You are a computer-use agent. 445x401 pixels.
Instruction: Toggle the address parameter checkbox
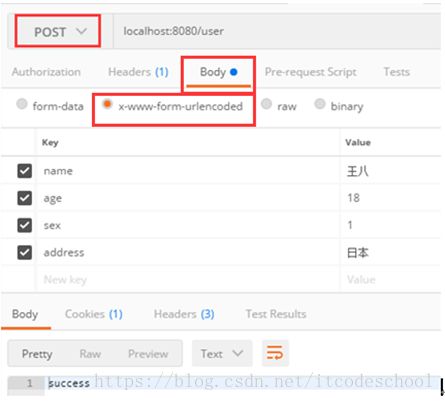(x=24, y=253)
